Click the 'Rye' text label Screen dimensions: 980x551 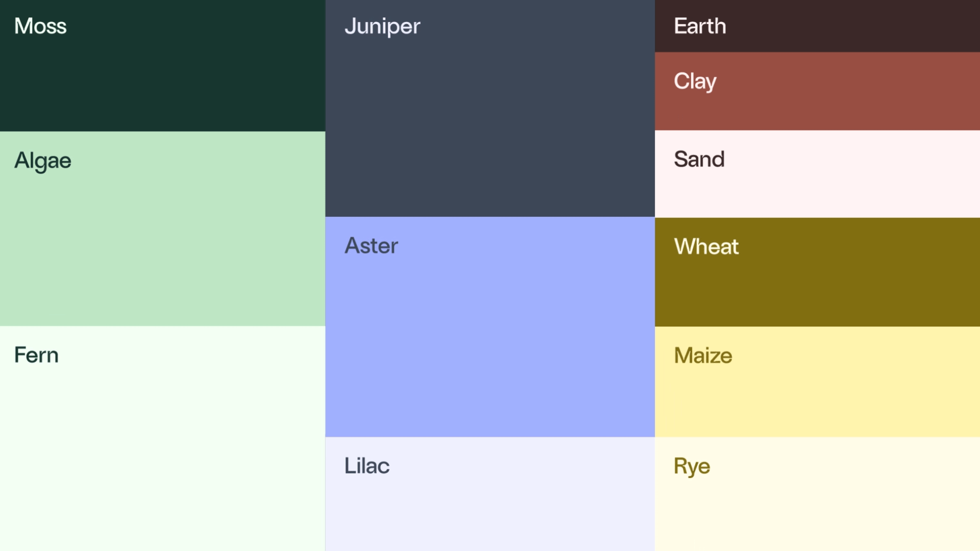[692, 467]
